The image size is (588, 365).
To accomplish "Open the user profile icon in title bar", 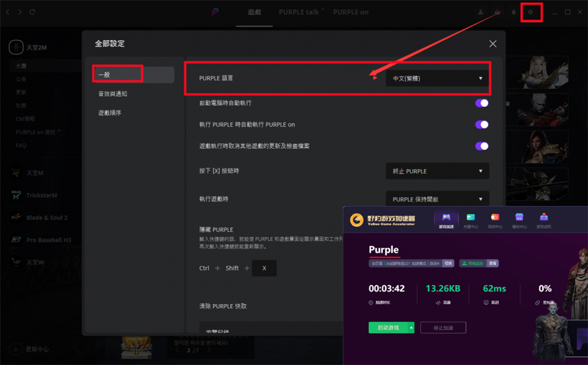I will 480,12.
